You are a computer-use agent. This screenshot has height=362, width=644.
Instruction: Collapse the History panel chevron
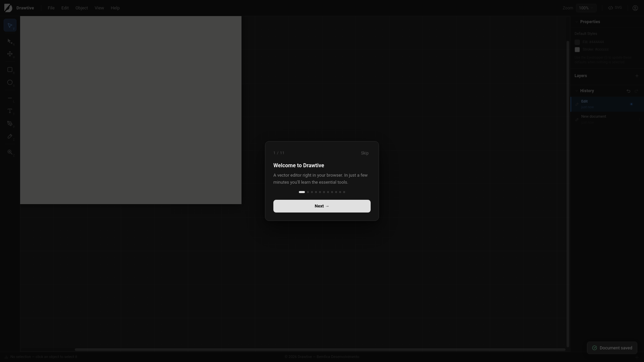pos(577,91)
